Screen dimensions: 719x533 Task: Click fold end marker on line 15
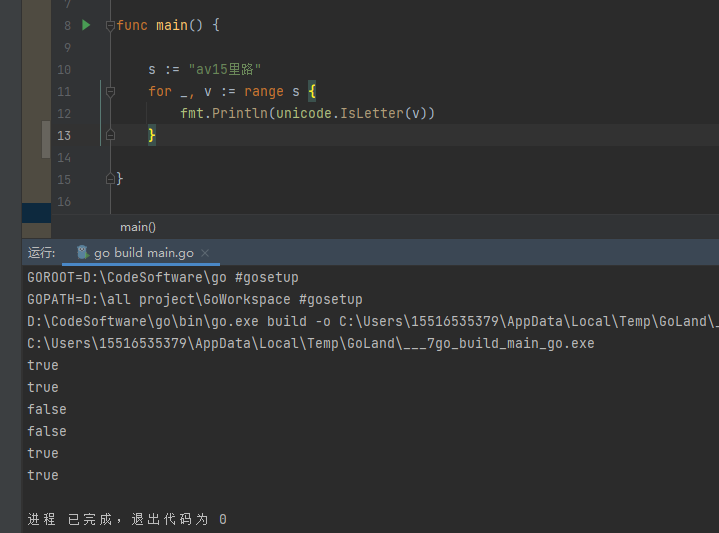110,179
